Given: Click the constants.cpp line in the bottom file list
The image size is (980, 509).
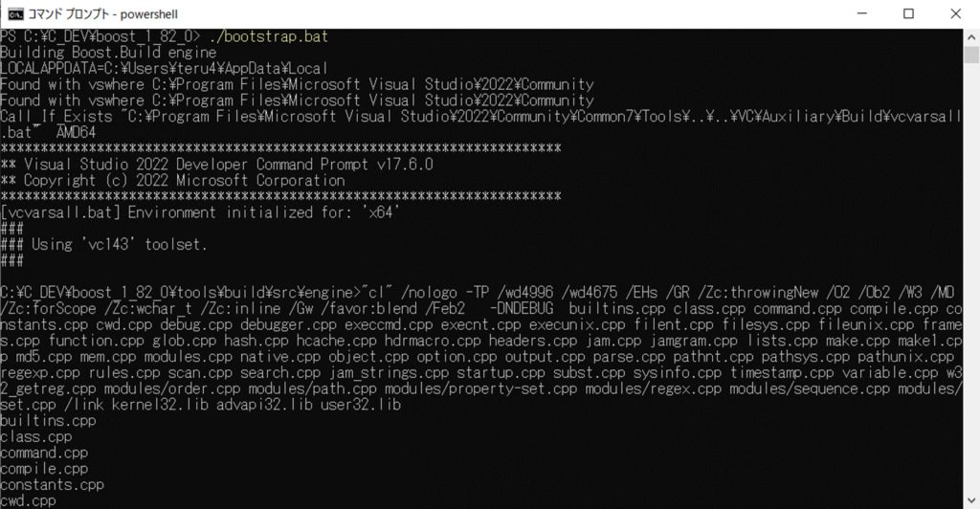Looking at the screenshot, I should (x=52, y=484).
